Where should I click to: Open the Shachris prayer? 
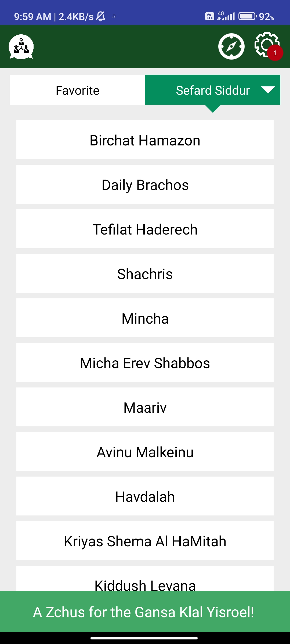pos(145,273)
